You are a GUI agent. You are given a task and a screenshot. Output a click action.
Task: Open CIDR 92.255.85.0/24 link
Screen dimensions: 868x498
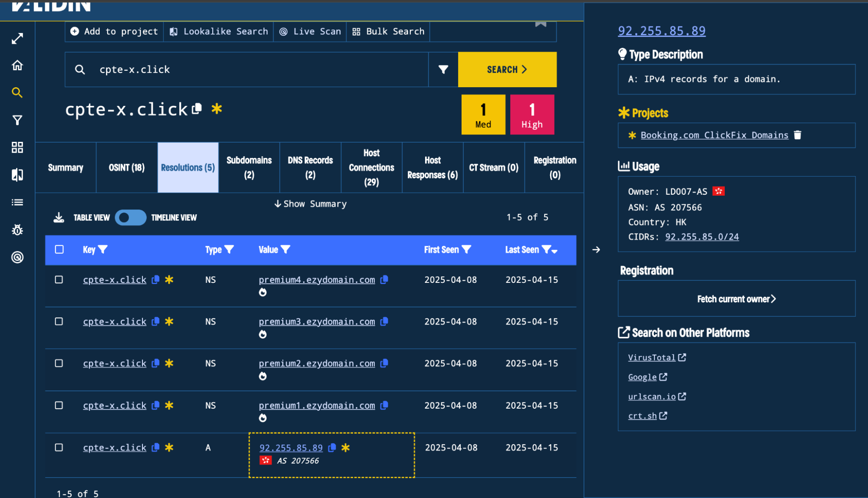(702, 237)
